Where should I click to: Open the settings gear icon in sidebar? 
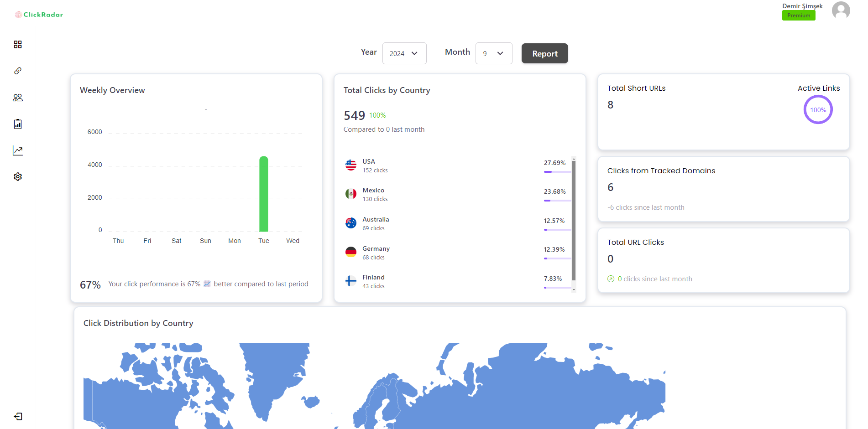(x=18, y=176)
